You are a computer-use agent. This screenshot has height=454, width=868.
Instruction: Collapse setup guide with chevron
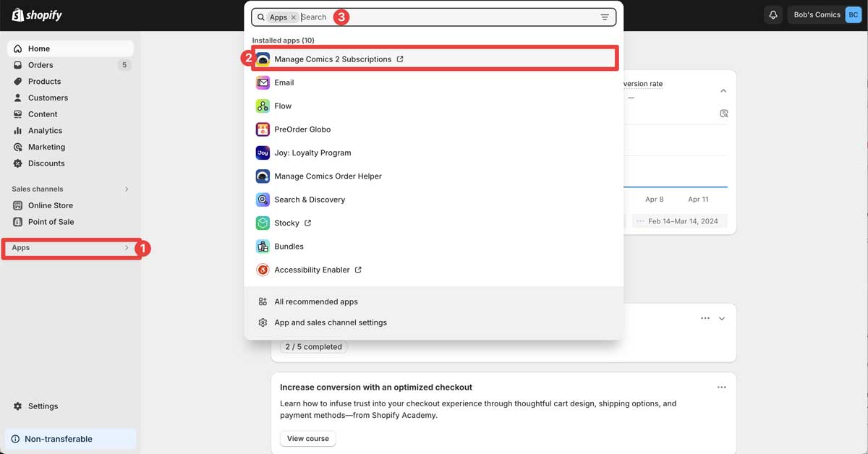[722, 319]
